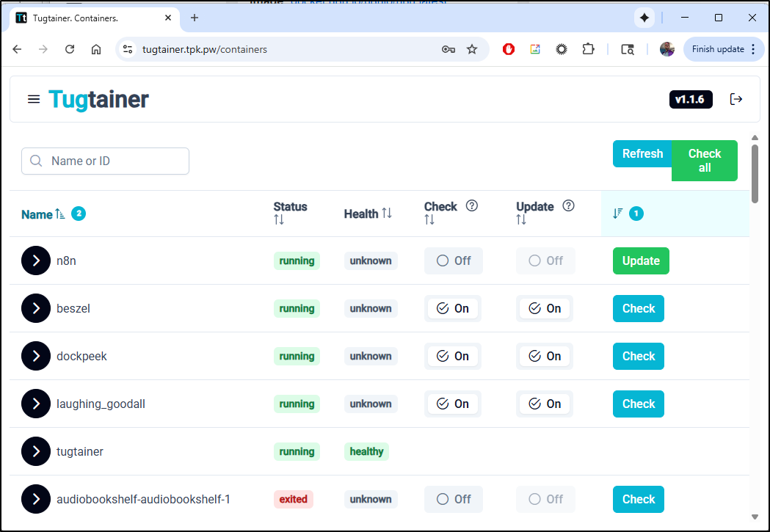Viewport: 770px width, 532px height.
Task: Disable Update toggle for dockpeek
Action: (x=545, y=357)
